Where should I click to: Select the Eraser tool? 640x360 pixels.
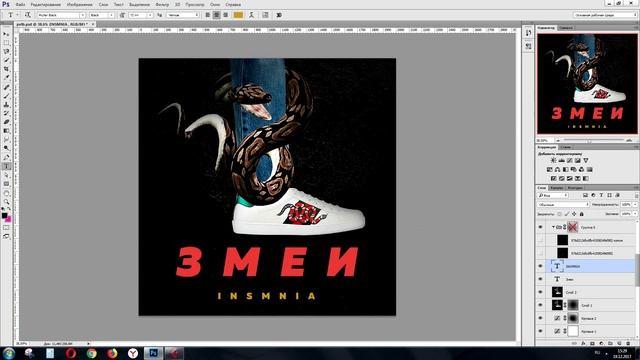(6, 122)
